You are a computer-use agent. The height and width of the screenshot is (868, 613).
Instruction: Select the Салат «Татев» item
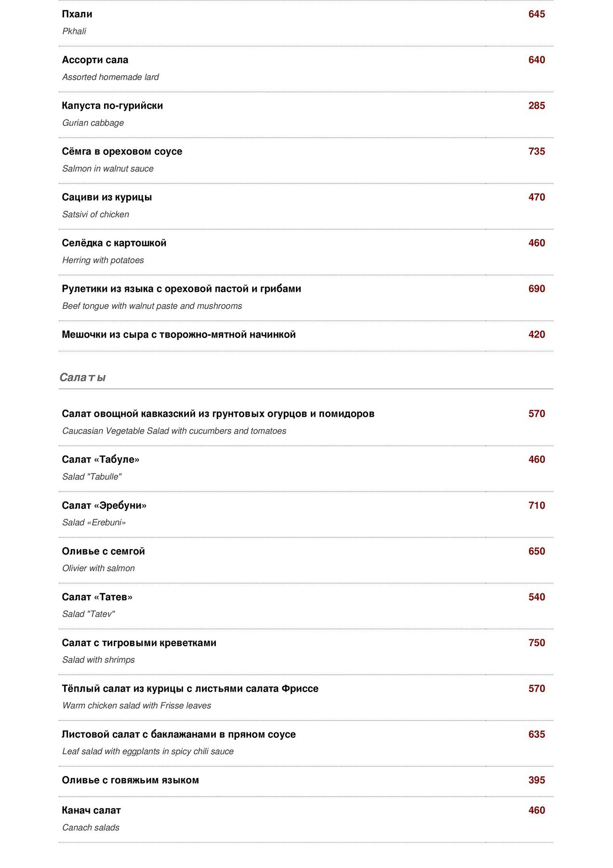click(97, 597)
